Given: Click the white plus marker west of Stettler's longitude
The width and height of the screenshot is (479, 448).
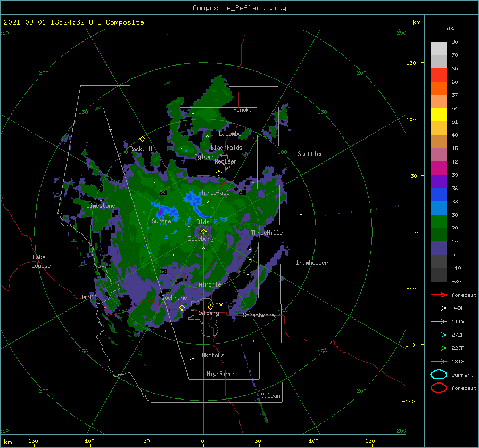Looking at the screenshot, I should (x=301, y=214).
